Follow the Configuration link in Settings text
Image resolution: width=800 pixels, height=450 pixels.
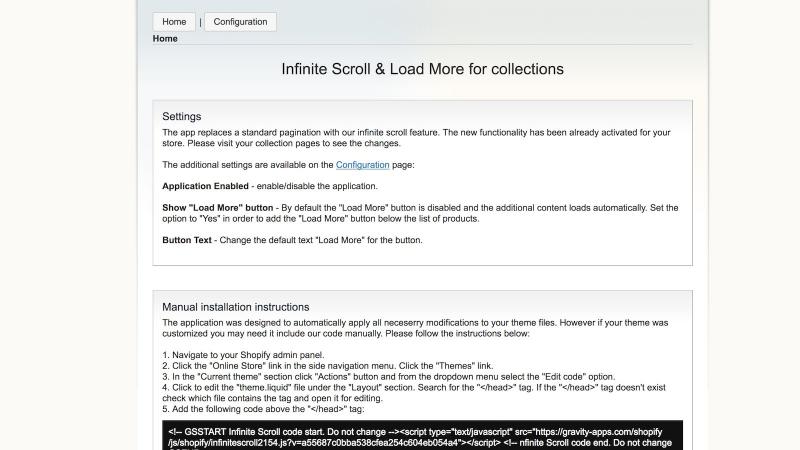362,165
